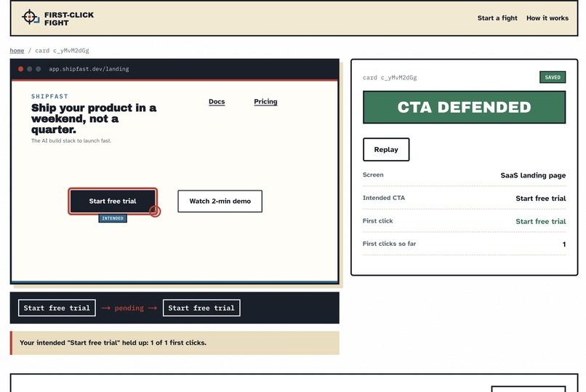Screen dimensions: 586x392
Task: Click the Start free trial mockup button
Action: click(113, 201)
